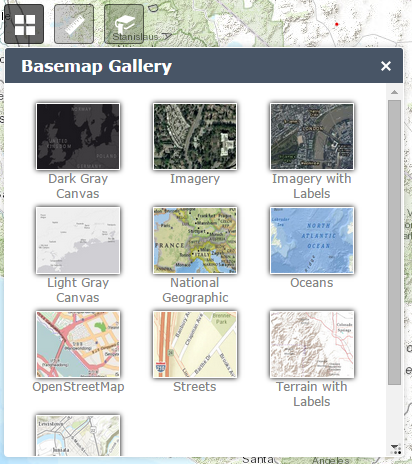Click the Oceans text label
The width and height of the screenshot is (412, 464).
coord(312,283)
